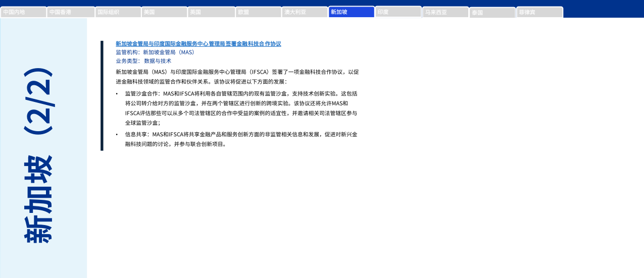Open the 印度 tab
The width and height of the screenshot is (644, 278).
click(x=398, y=12)
